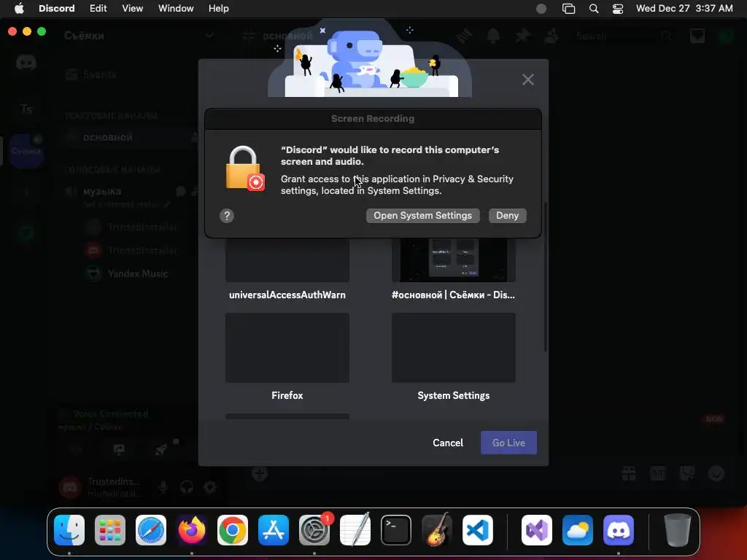Open the Help menu
Image resolution: width=747 pixels, height=560 pixels.
(x=219, y=9)
